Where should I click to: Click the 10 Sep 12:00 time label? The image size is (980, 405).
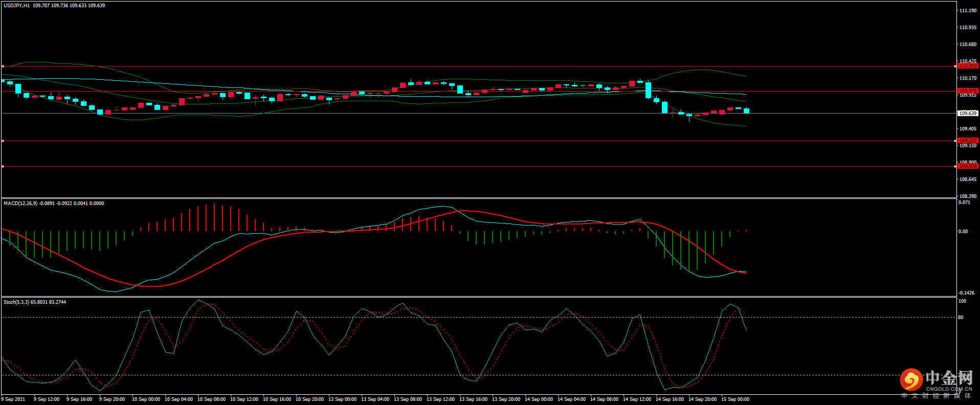pyautogui.click(x=244, y=399)
